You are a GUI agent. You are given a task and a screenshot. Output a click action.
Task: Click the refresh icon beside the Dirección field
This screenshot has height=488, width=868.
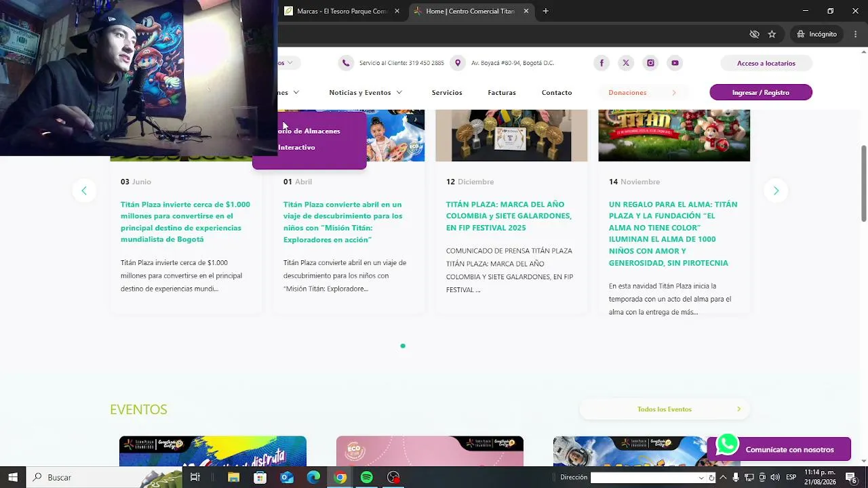711,477
